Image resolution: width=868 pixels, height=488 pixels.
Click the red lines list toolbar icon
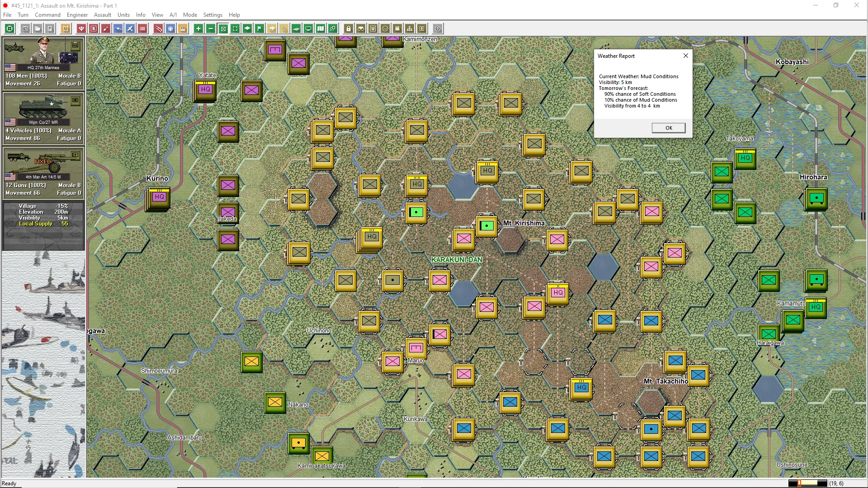coord(142,29)
